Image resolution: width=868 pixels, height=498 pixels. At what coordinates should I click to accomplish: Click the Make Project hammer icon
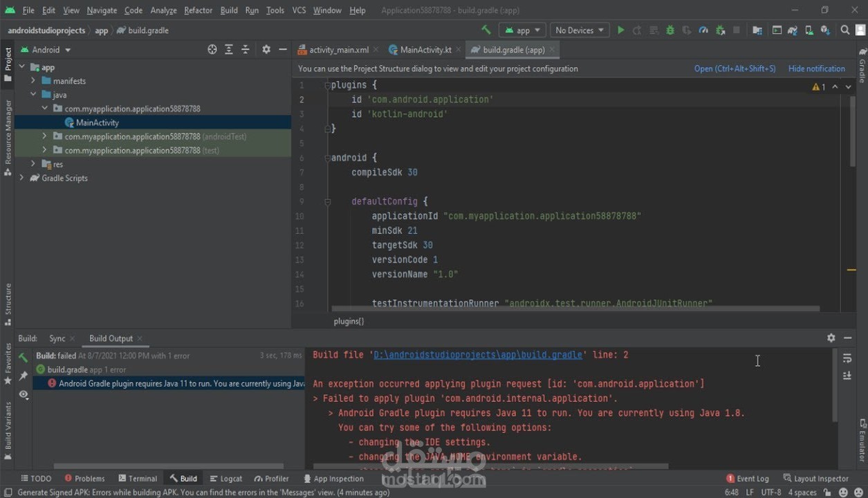(x=486, y=30)
